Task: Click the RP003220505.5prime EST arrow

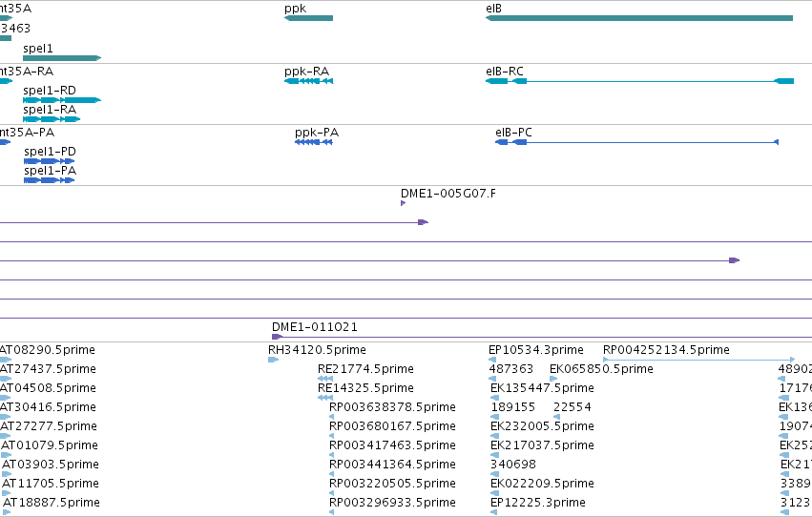Action: pos(331,493)
